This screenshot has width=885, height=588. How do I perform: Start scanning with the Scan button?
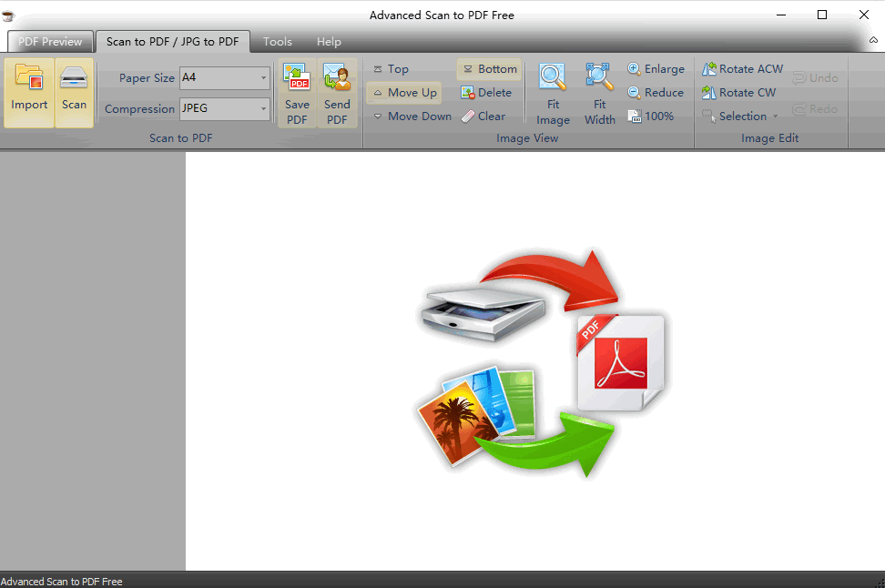pyautogui.click(x=74, y=93)
